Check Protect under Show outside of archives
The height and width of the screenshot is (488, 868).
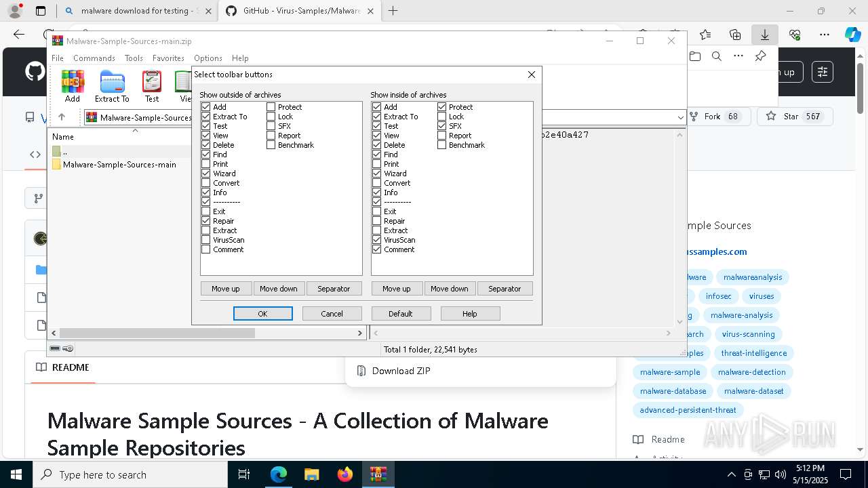(x=271, y=107)
